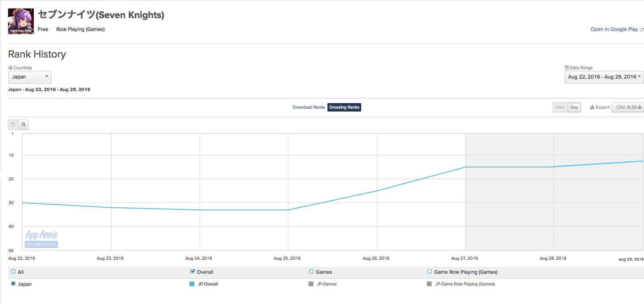Image resolution: width=644 pixels, height=304 pixels.
Task: Toggle the Japan country checkbox
Action: pyautogui.click(x=13, y=284)
